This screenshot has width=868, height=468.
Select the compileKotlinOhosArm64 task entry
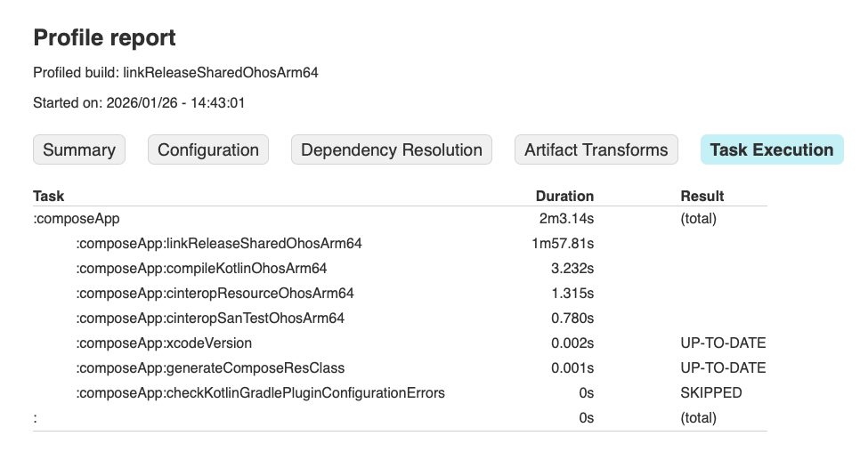click(x=202, y=268)
